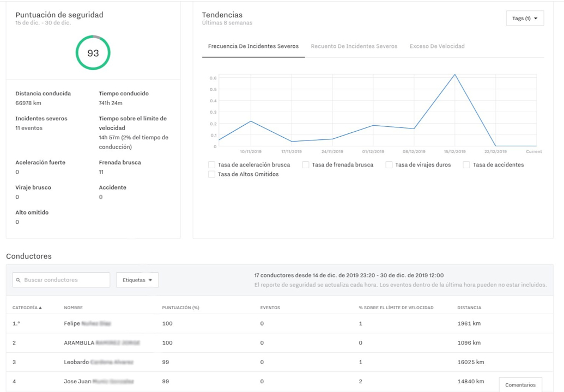Open the Comentarios button
This screenshot has width=564, height=392.
point(520,385)
